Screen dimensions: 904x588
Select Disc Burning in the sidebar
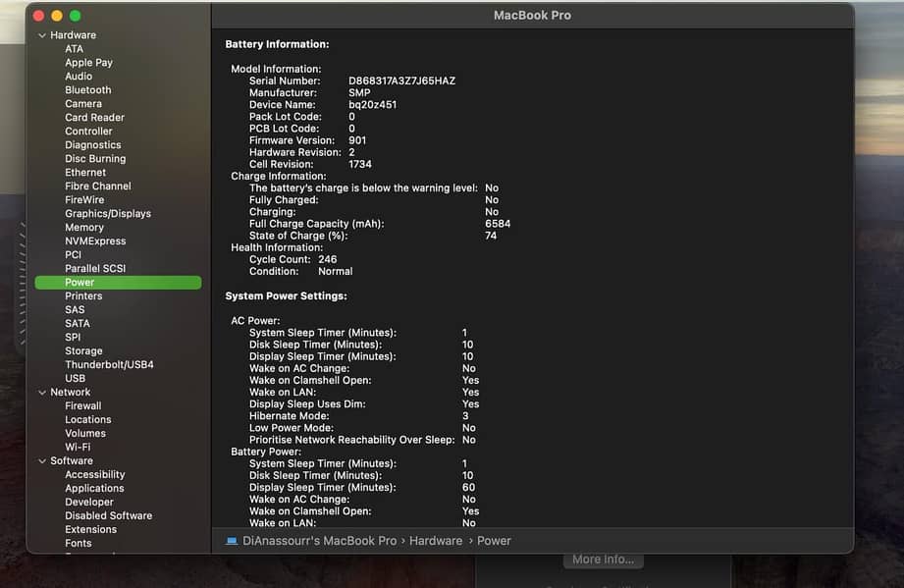95,158
